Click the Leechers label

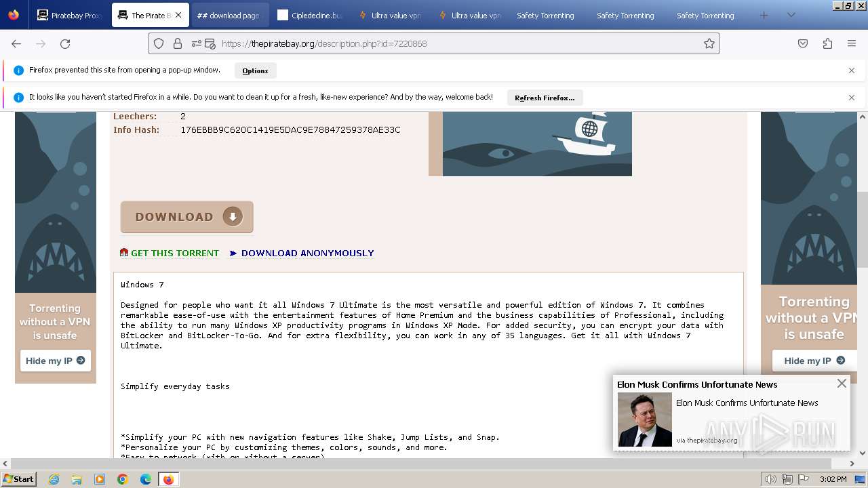pos(135,117)
